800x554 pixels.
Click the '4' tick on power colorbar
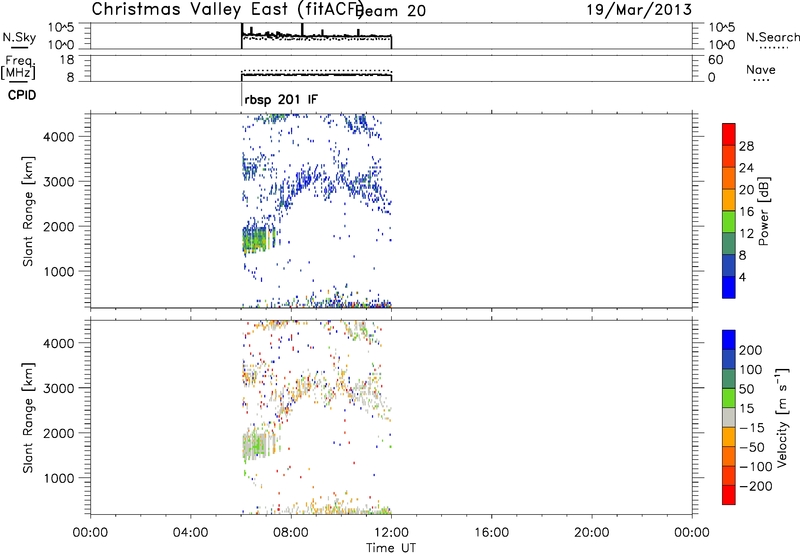[743, 277]
